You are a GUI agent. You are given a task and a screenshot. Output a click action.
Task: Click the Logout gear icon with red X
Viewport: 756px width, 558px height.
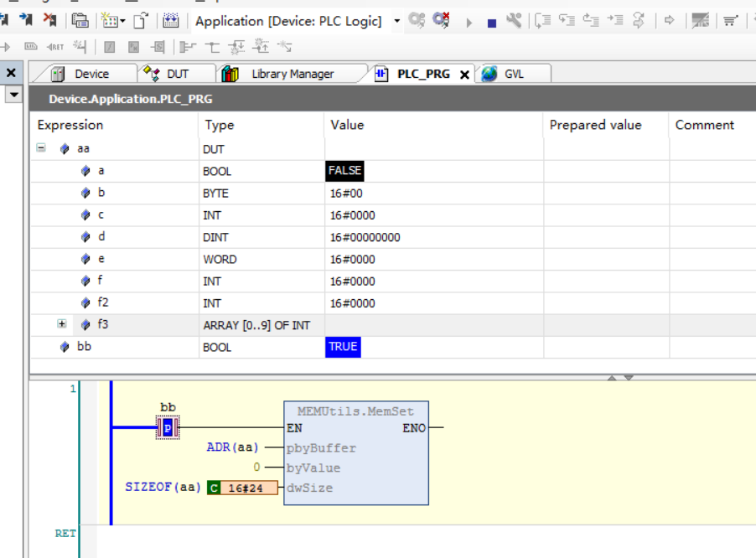(x=441, y=20)
